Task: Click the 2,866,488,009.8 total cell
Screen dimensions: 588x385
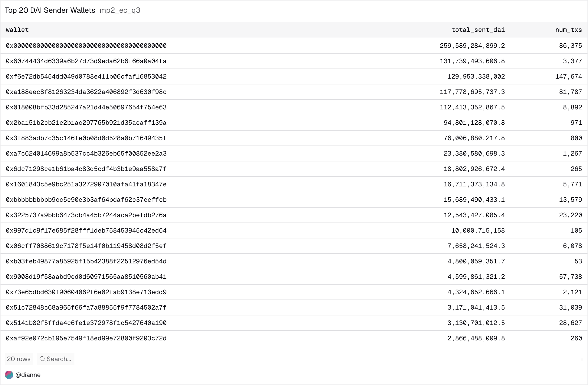Action: [476, 338]
